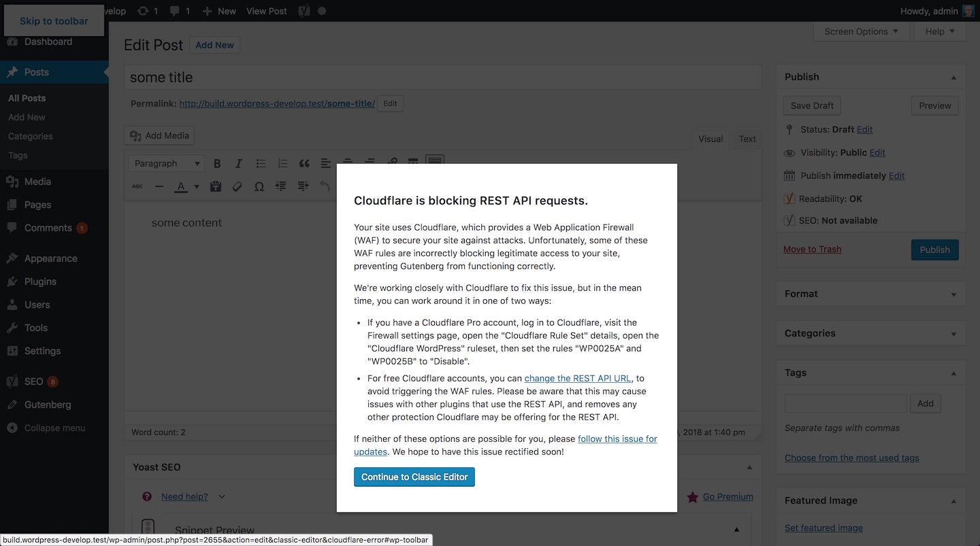
Task: Open the Yoast SEO icon in admin bar
Action: coord(304,11)
